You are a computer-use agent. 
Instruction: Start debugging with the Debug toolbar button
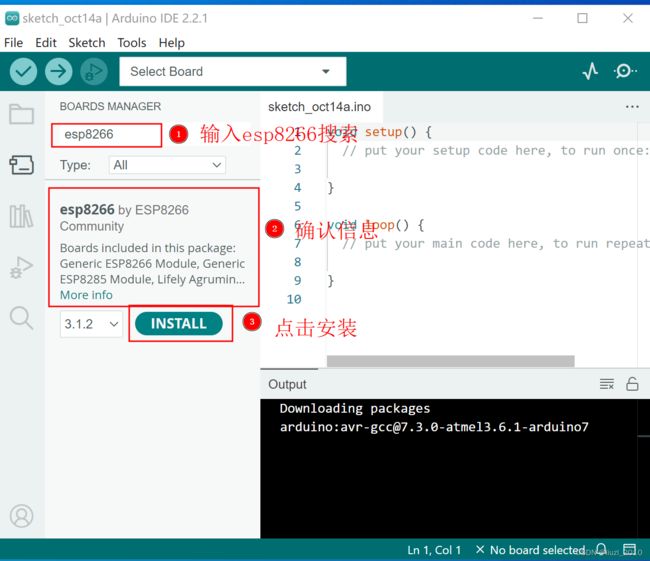pos(94,72)
